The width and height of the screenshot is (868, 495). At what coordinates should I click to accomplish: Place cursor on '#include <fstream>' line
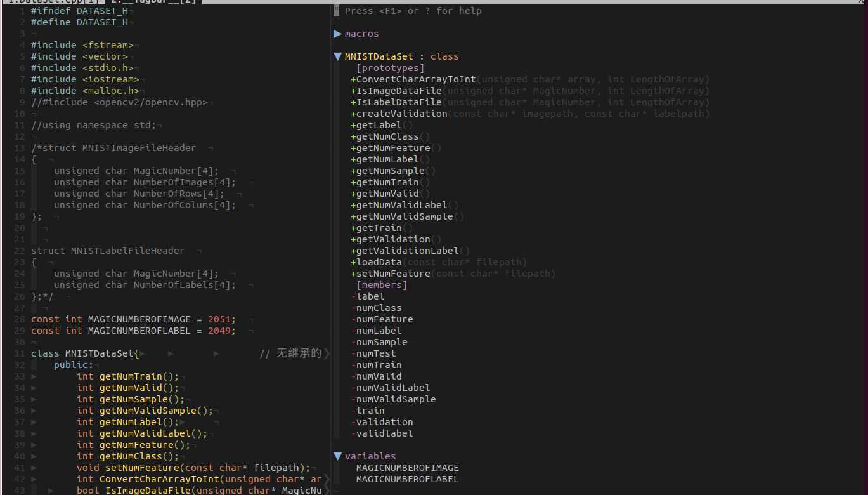point(82,45)
